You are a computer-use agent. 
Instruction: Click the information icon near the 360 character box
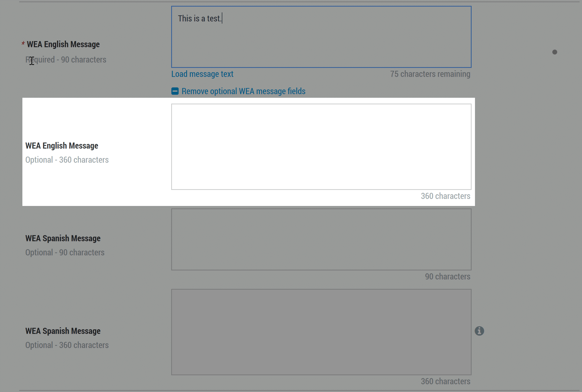[x=479, y=330]
